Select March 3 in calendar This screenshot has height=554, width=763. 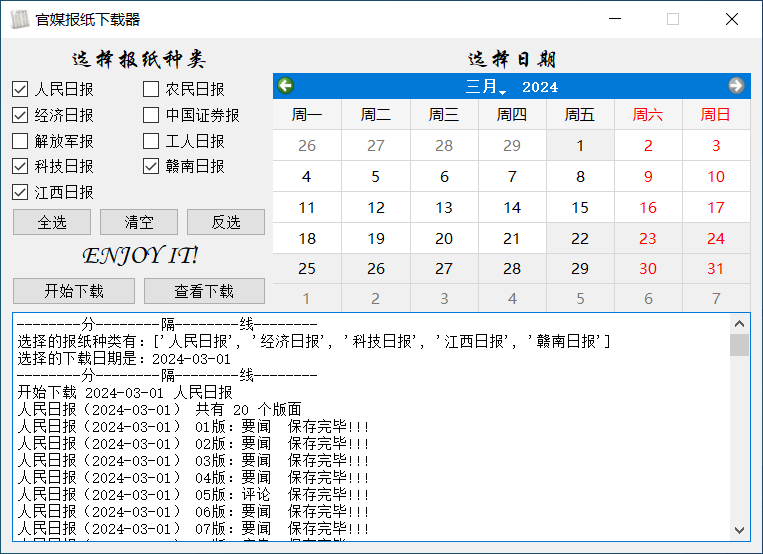716,145
